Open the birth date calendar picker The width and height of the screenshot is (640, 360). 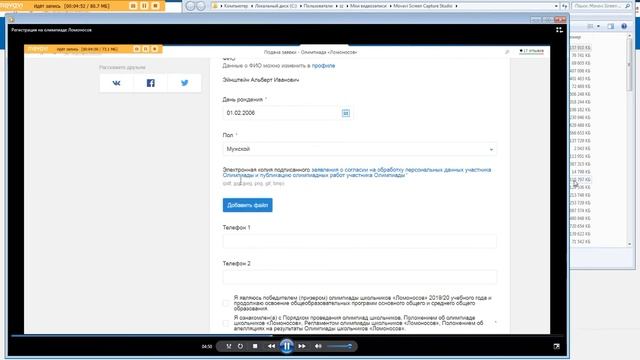(346, 113)
